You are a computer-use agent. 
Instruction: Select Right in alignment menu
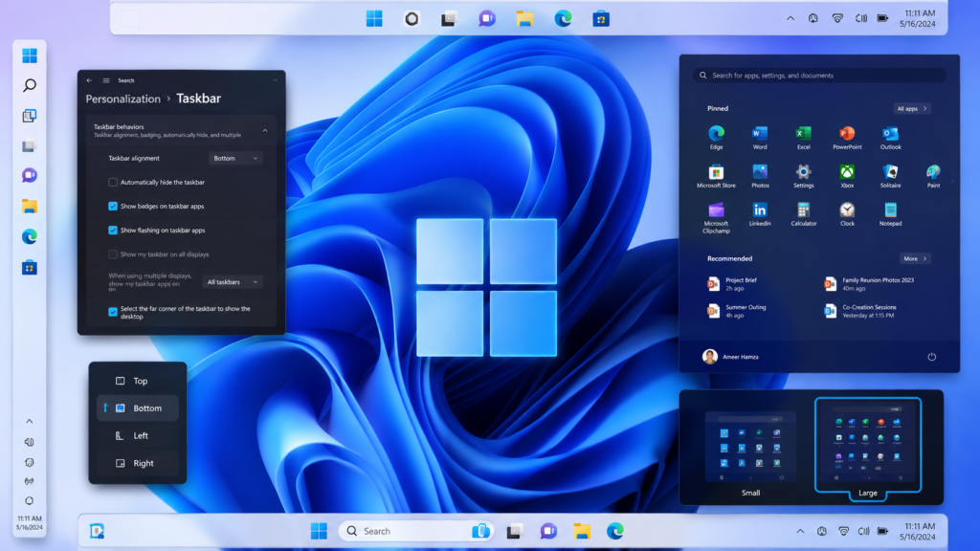(x=138, y=463)
